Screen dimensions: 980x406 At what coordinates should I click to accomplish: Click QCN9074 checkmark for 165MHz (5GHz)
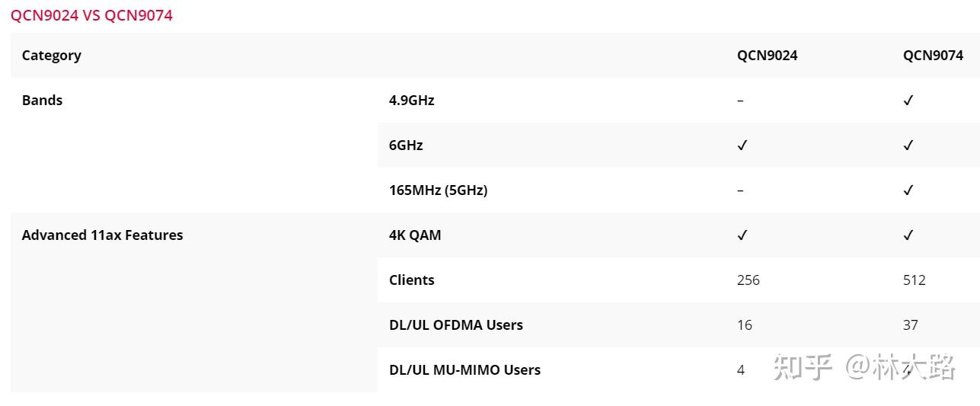pos(908,190)
